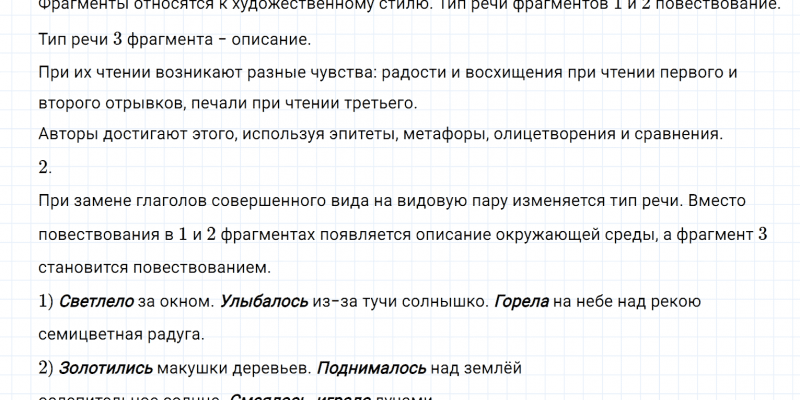
Task: Click the bold word "Светлело"
Action: [93, 300]
